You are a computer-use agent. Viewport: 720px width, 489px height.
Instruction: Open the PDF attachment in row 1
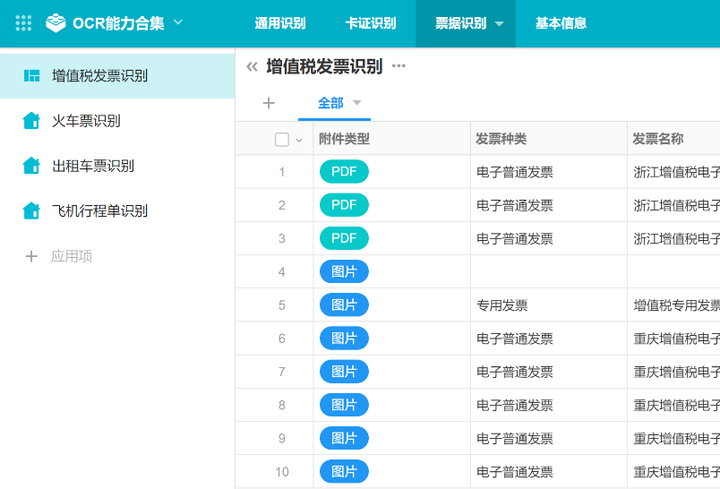click(x=344, y=172)
